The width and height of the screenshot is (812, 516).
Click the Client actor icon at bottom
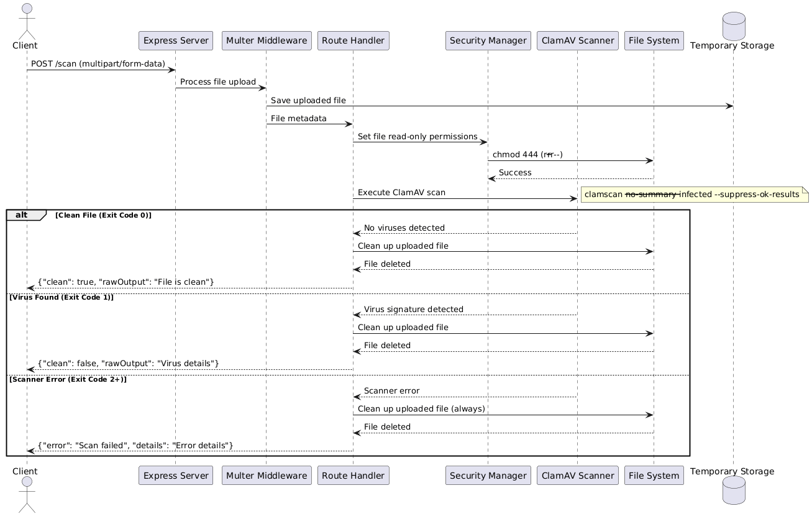27,495
